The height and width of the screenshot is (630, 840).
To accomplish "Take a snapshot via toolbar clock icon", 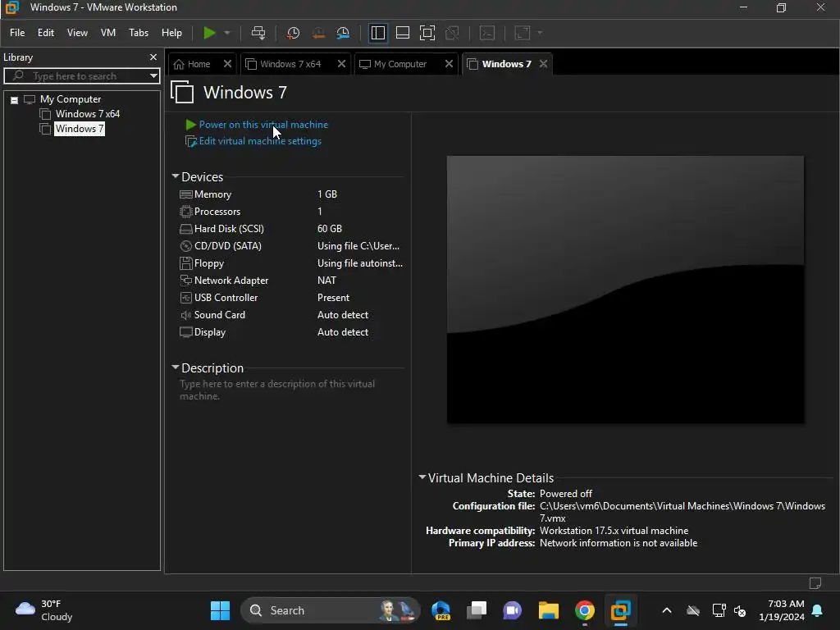I will 293,33.
